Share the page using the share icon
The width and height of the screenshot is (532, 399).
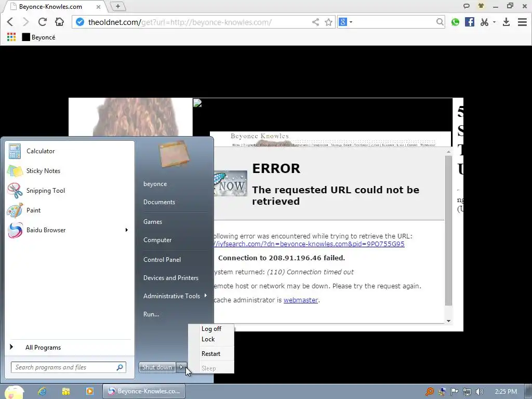pos(315,22)
